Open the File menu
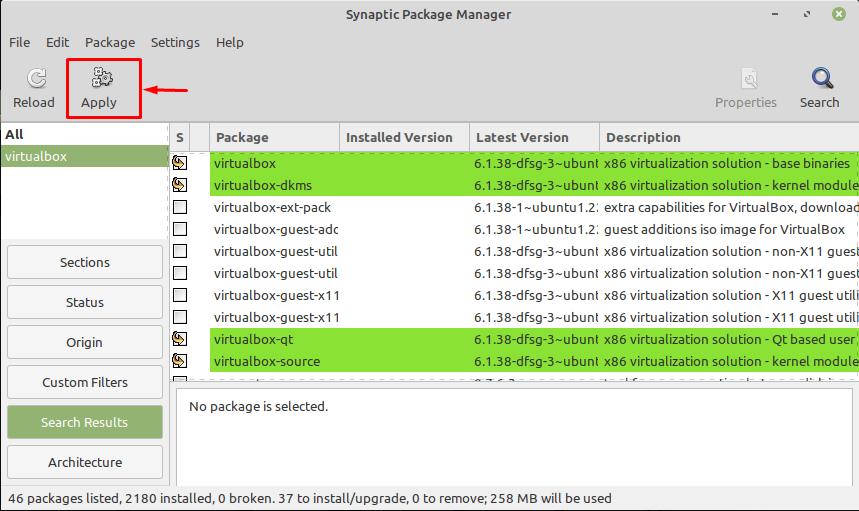The width and height of the screenshot is (859, 511). pos(20,42)
